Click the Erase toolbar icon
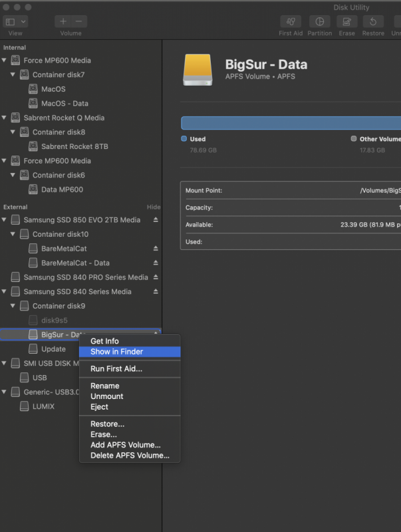401x532 pixels. (x=346, y=22)
